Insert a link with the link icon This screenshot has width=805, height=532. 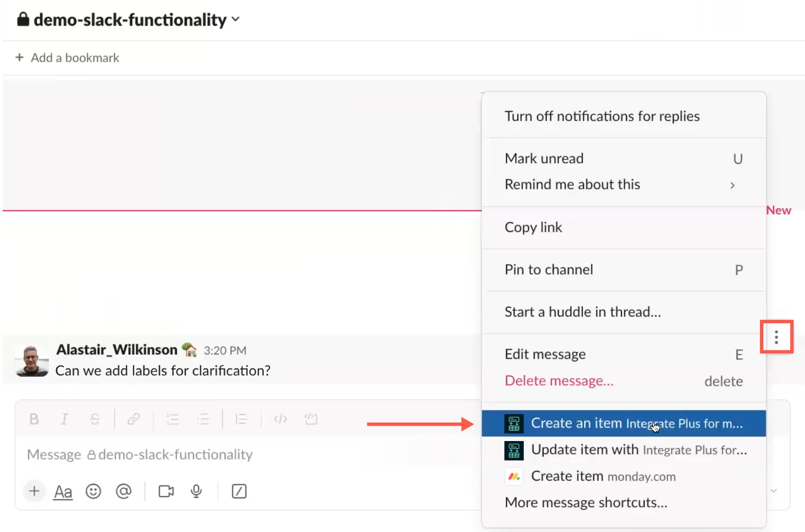pos(133,419)
